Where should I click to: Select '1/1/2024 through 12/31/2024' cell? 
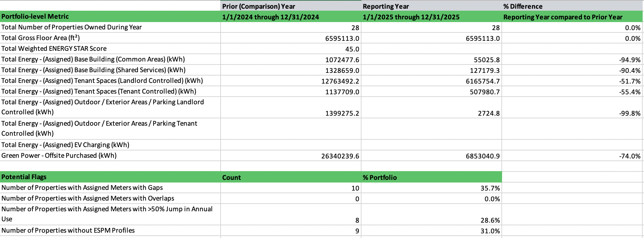291,17
